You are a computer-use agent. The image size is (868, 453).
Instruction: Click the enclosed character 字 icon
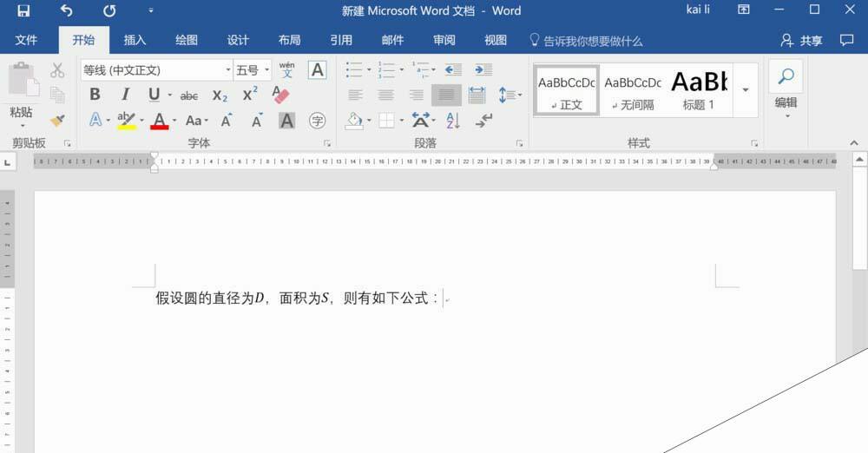click(317, 120)
